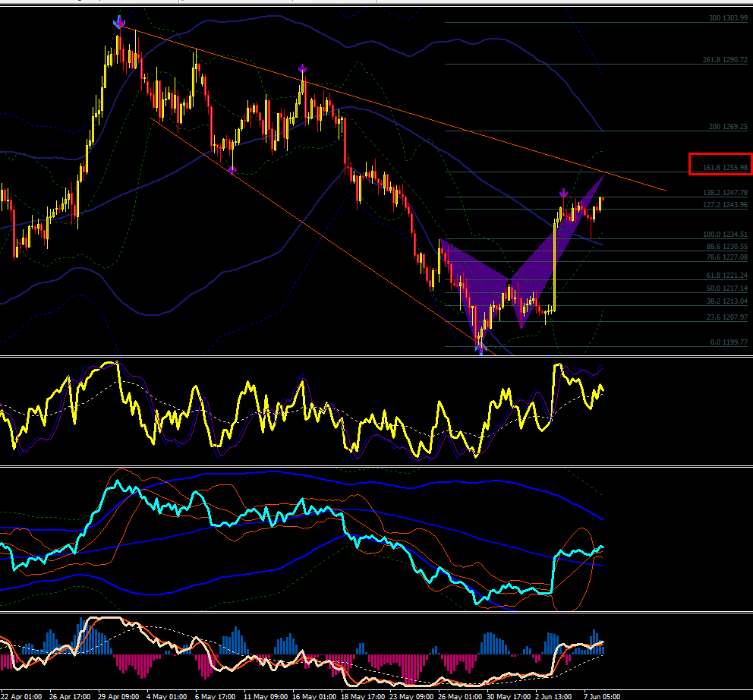This screenshot has height=700, width=753.
Task: Click the purple arrow above the 16 May high
Action: point(302,69)
